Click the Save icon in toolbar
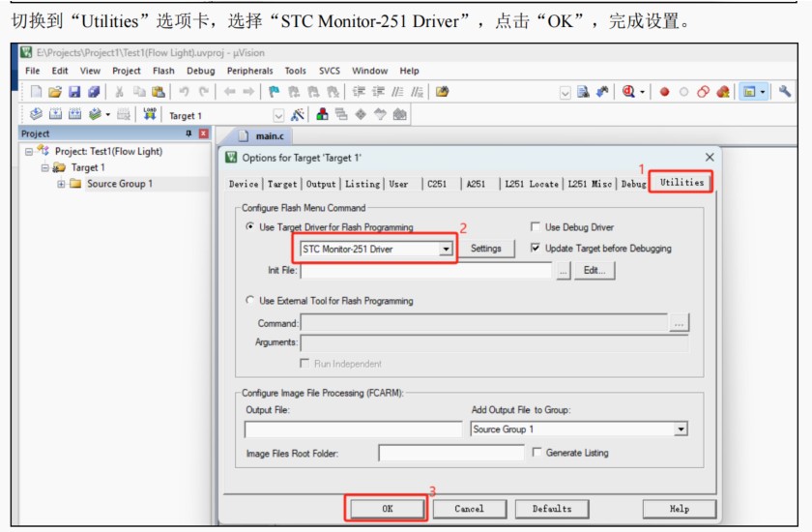The image size is (812, 532). [x=74, y=92]
